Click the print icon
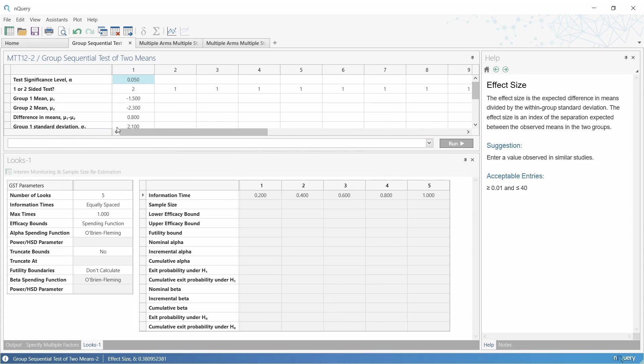Viewport: 644px width, 364px height. point(49,32)
